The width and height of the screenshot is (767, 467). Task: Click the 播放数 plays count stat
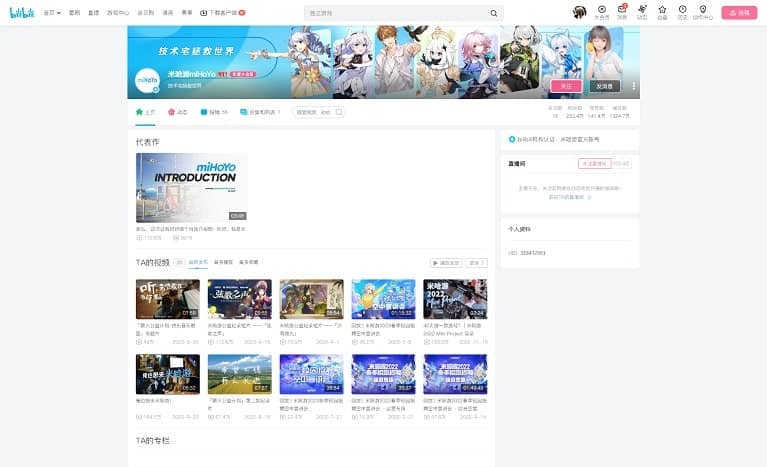tap(619, 112)
